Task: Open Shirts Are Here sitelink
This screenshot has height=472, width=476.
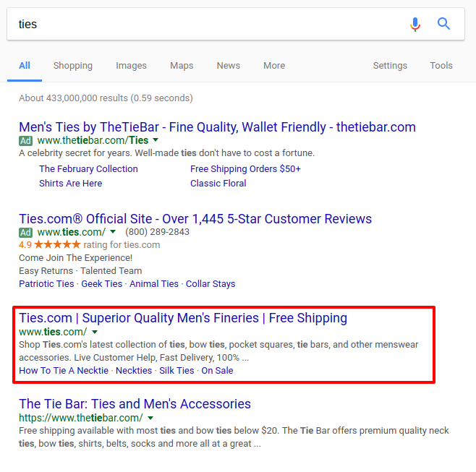Action: (70, 183)
